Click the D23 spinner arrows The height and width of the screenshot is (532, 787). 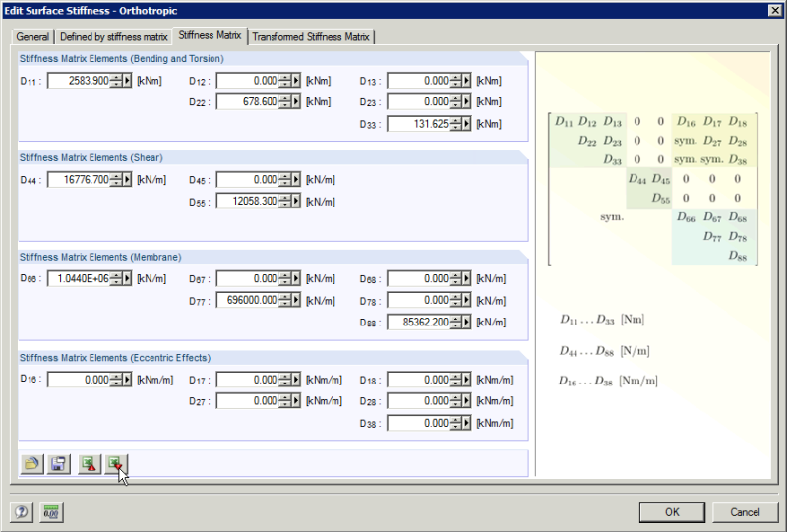coord(455,102)
